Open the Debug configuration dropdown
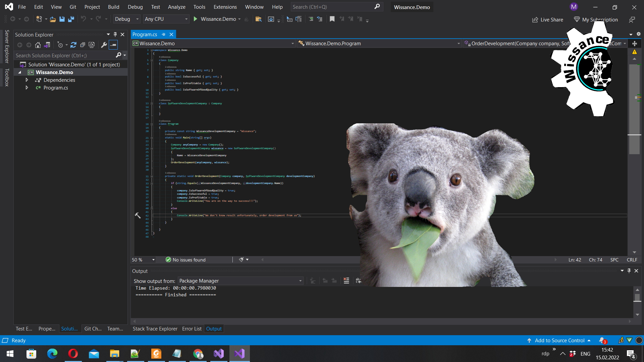The height and width of the screenshot is (362, 644). coord(126,19)
